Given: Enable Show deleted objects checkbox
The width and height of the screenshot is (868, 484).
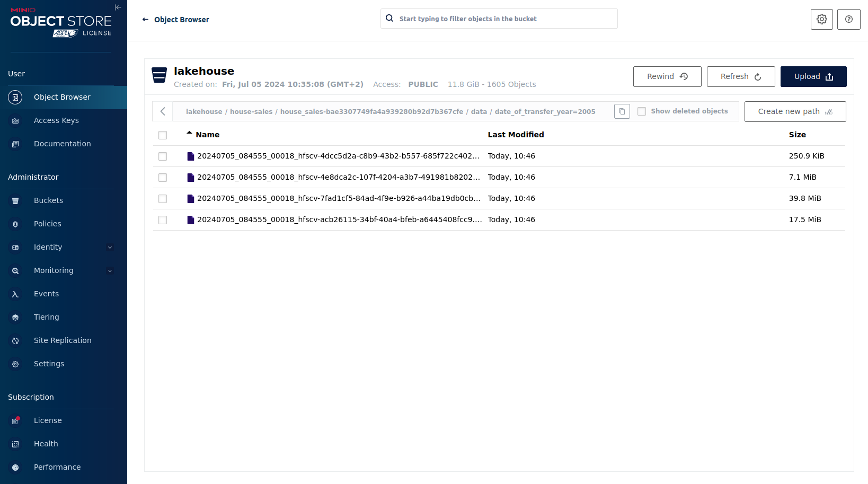Looking at the screenshot, I should point(642,111).
